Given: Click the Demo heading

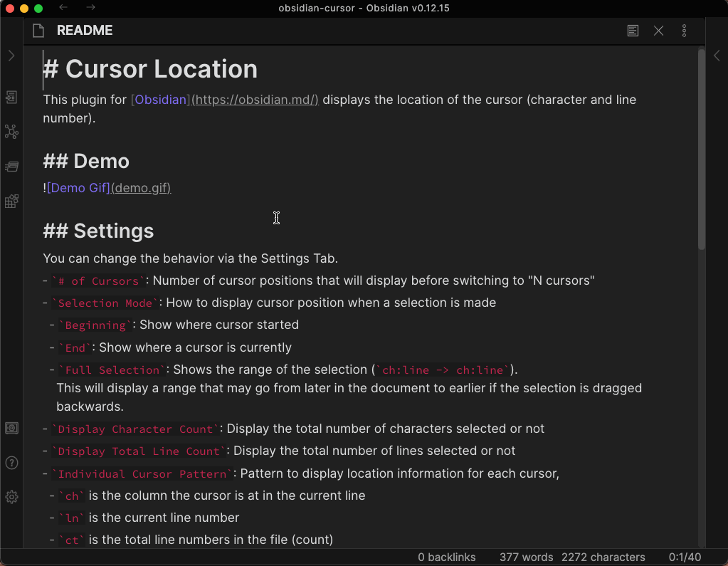Looking at the screenshot, I should 86,162.
